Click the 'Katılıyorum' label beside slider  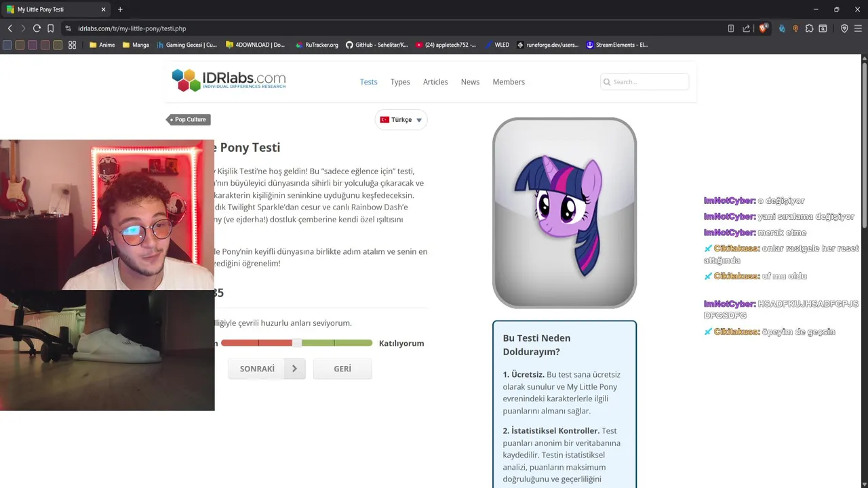[x=401, y=343]
